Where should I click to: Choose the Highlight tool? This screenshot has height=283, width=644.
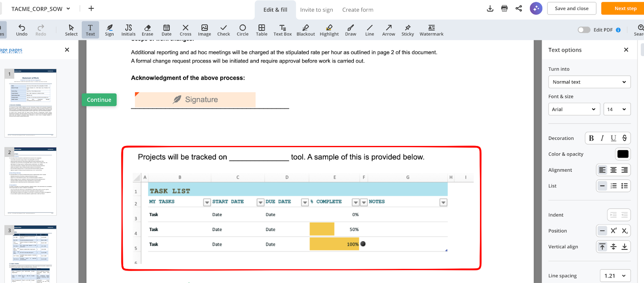(x=329, y=30)
